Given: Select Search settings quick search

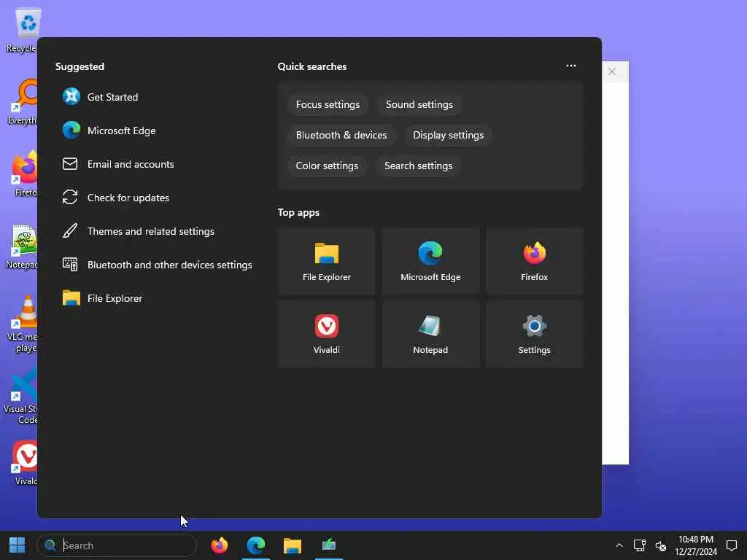Looking at the screenshot, I should click(418, 166).
